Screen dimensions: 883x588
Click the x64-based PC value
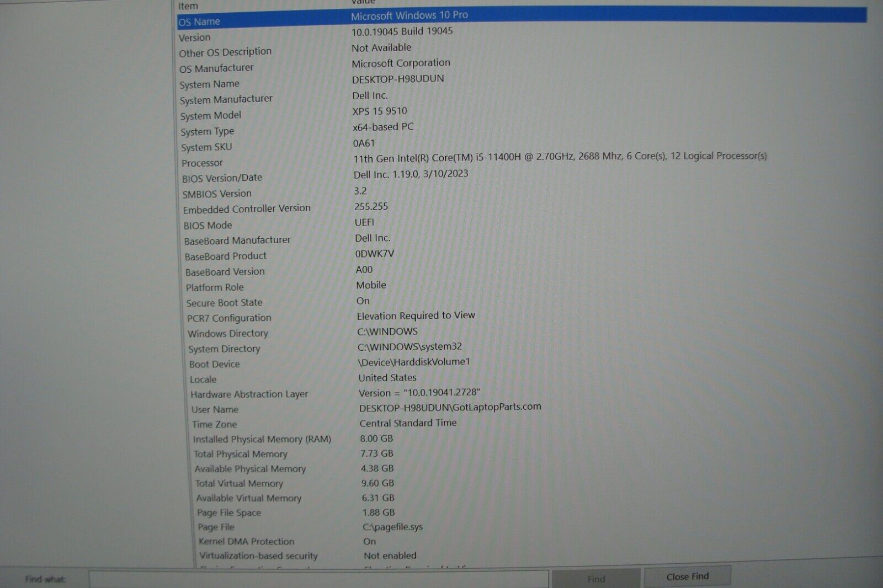pyautogui.click(x=383, y=127)
